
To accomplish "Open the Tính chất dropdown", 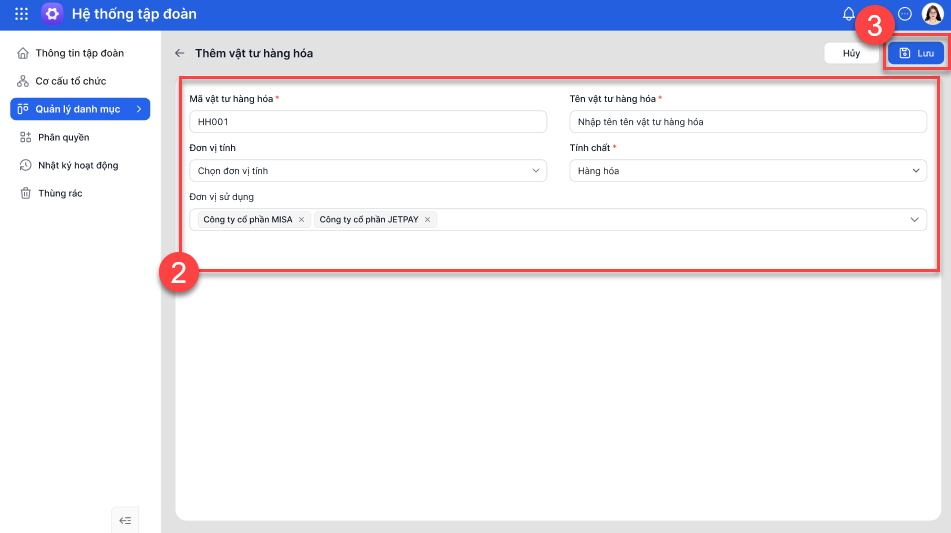I will click(x=748, y=171).
